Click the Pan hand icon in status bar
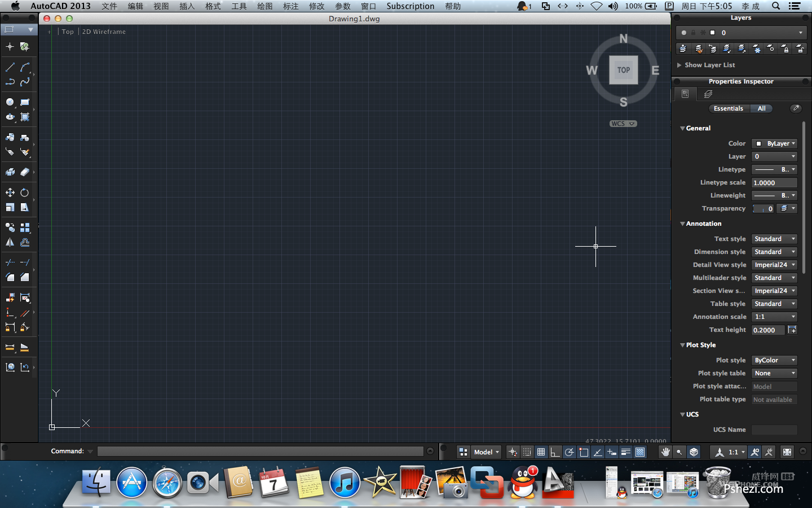This screenshot has height=508, width=812. (665, 452)
